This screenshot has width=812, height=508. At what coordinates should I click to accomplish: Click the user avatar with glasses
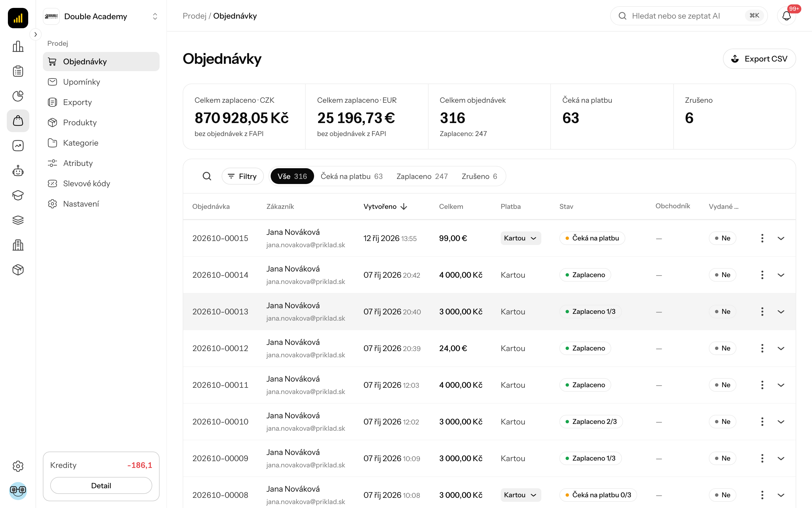[x=18, y=491]
